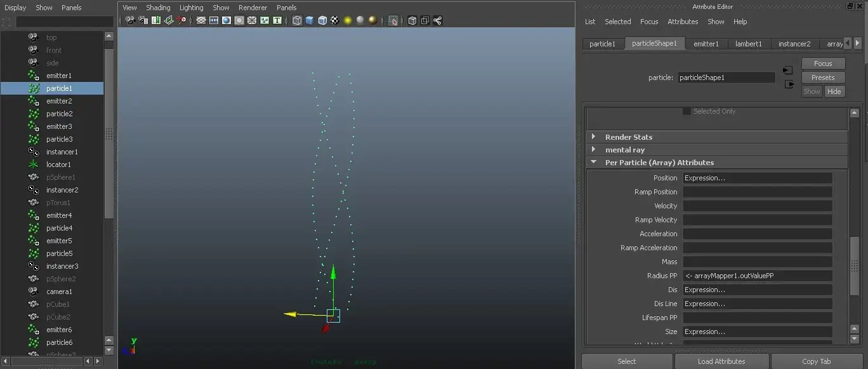Click the select camera icon in viewport toolbar
This screenshot has width=868, height=369.
tap(131, 20)
